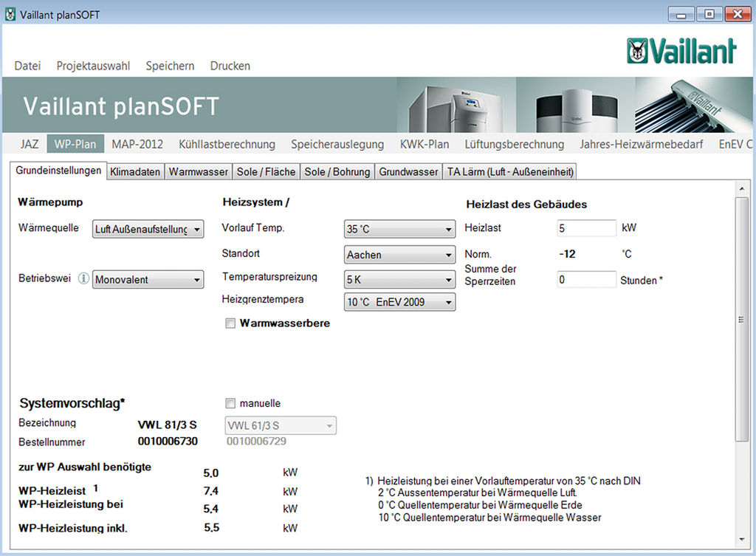This screenshot has height=556, width=756.
Task: Open the Lüftungsberechnung tab
Action: [x=515, y=144]
